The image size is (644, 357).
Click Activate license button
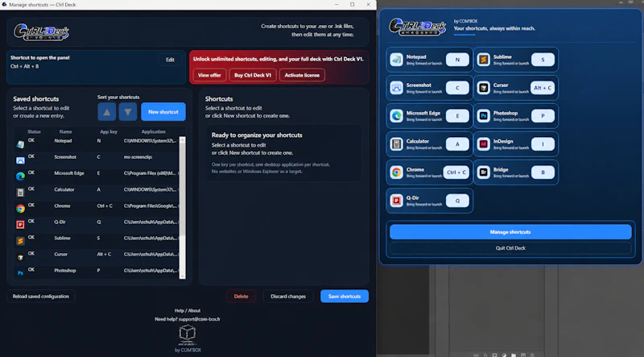302,75
